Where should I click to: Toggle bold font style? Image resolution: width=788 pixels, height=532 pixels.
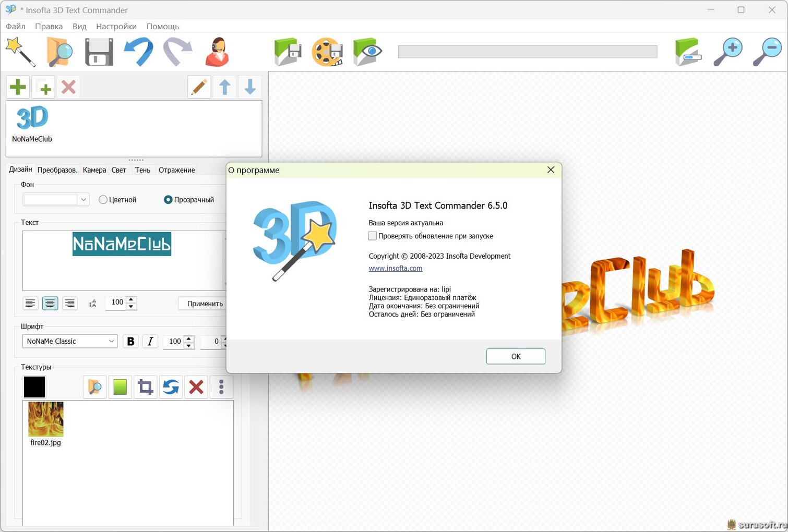coord(131,341)
